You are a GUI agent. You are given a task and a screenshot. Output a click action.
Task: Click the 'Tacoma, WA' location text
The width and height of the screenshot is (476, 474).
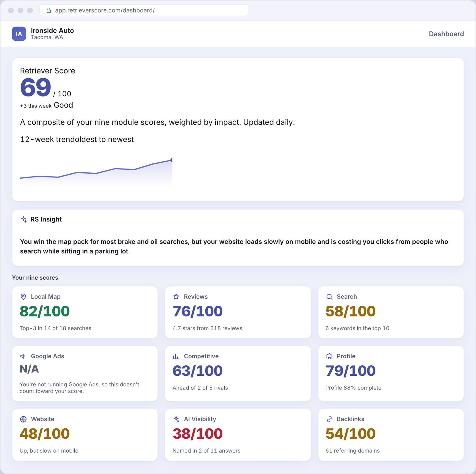pos(47,37)
